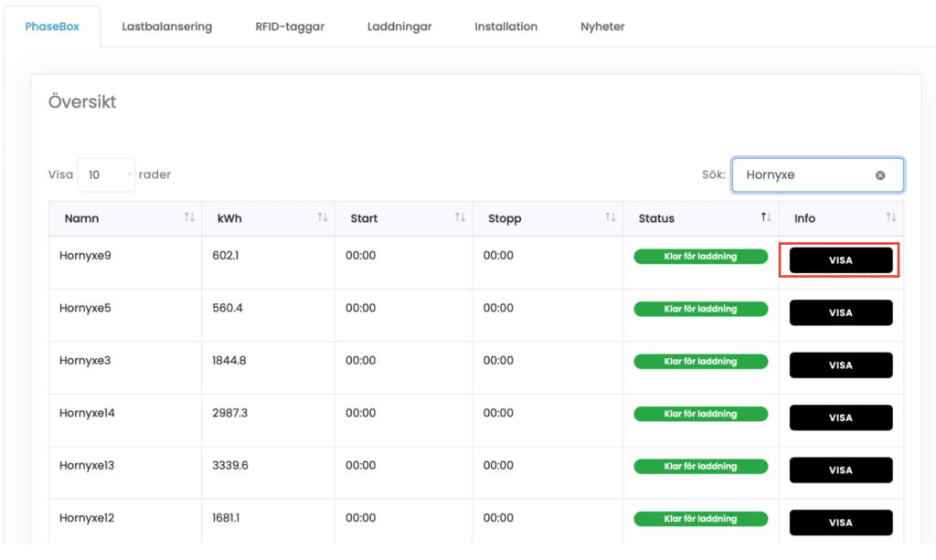The width and height of the screenshot is (936, 560).
Task: Sort table by Status column arrows
Action: click(766, 217)
